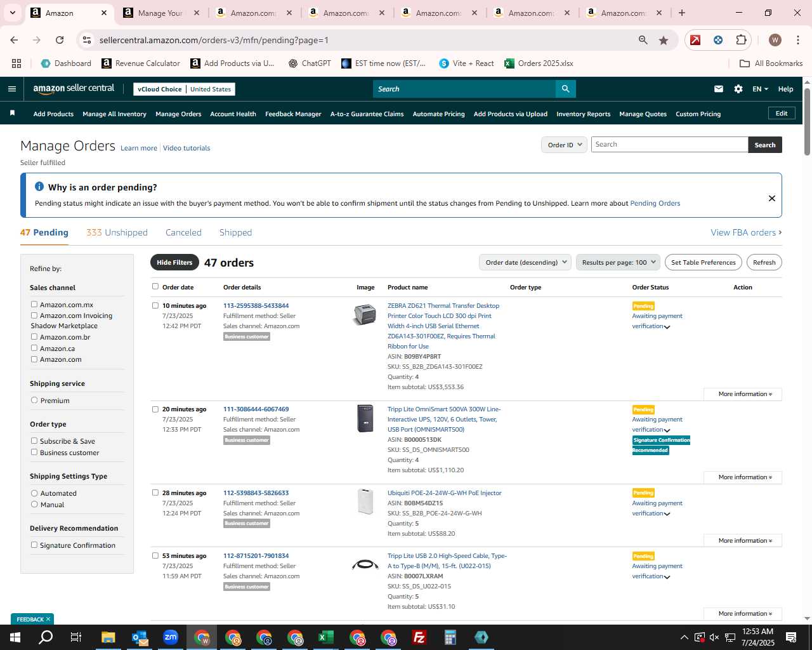Switch to the Shipped orders tab
812x650 pixels.
(235, 232)
